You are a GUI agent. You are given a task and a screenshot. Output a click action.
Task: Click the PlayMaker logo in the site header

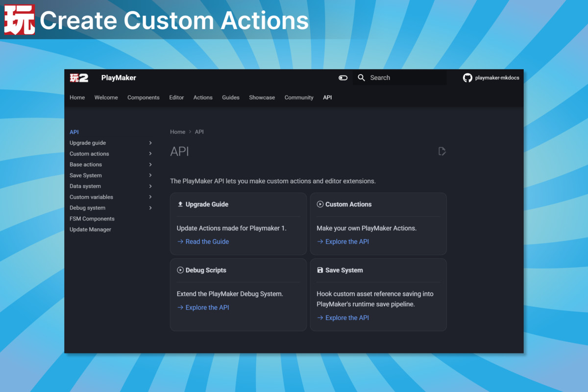(79, 77)
